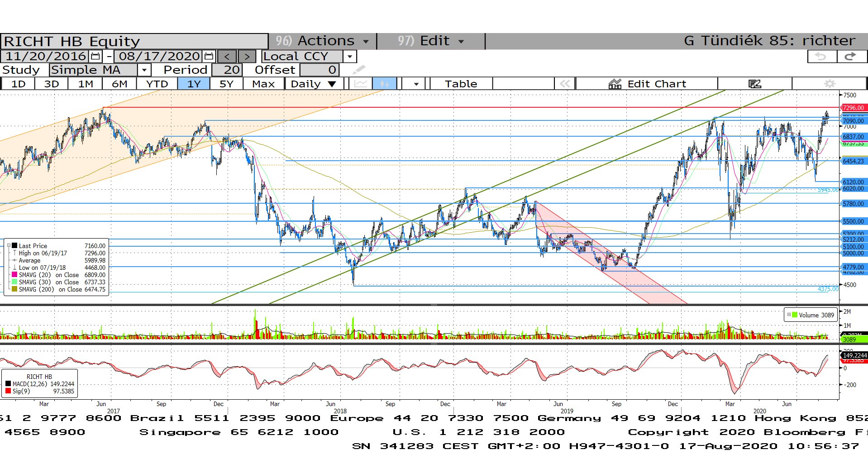Click the Low marker icon in legend
The image size is (868, 464).
14,268
